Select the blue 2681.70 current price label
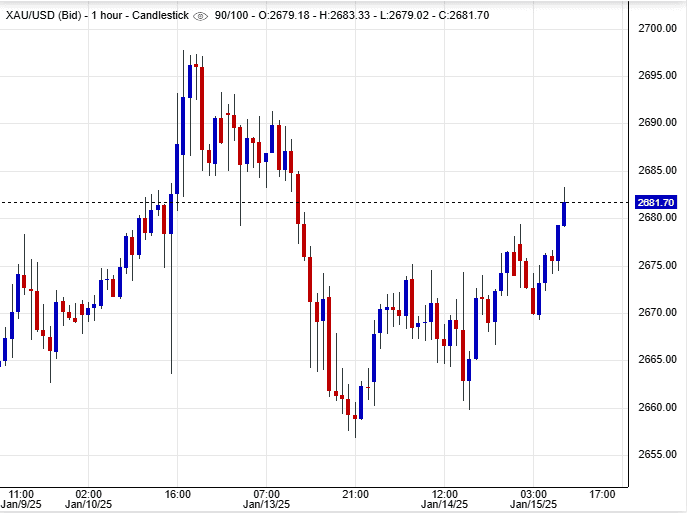 click(656, 203)
